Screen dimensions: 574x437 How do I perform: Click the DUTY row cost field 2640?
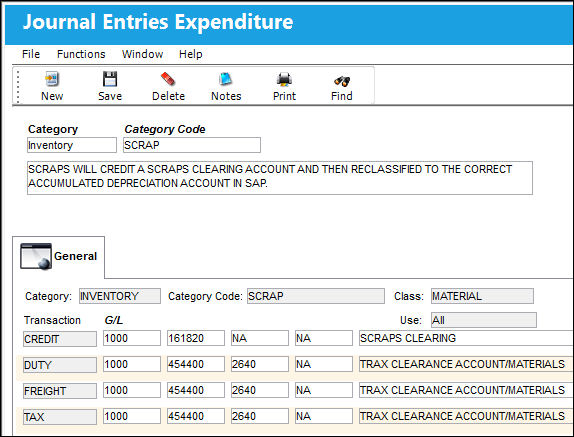pyautogui.click(x=260, y=364)
